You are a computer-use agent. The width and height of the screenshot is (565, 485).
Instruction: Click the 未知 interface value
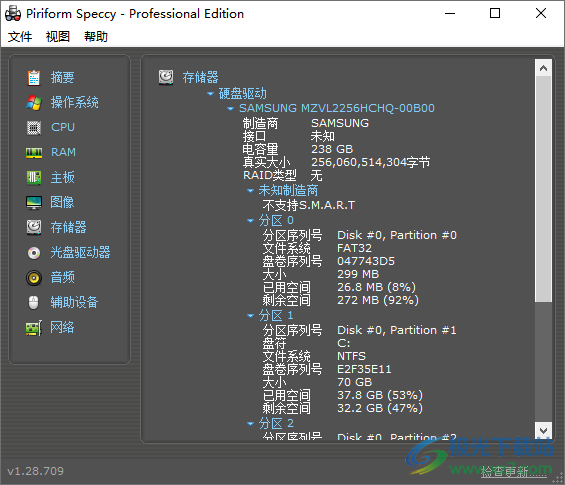(323, 136)
